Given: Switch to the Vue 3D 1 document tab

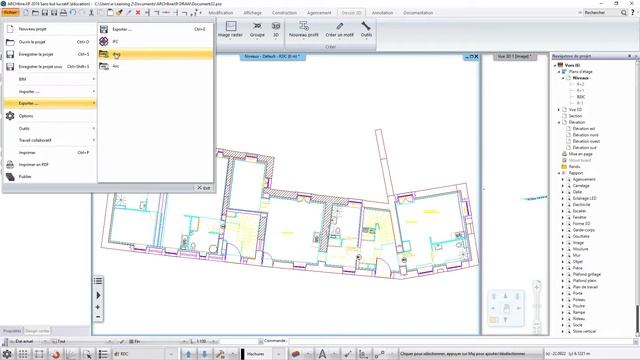Looking at the screenshot, I should click(x=514, y=56).
